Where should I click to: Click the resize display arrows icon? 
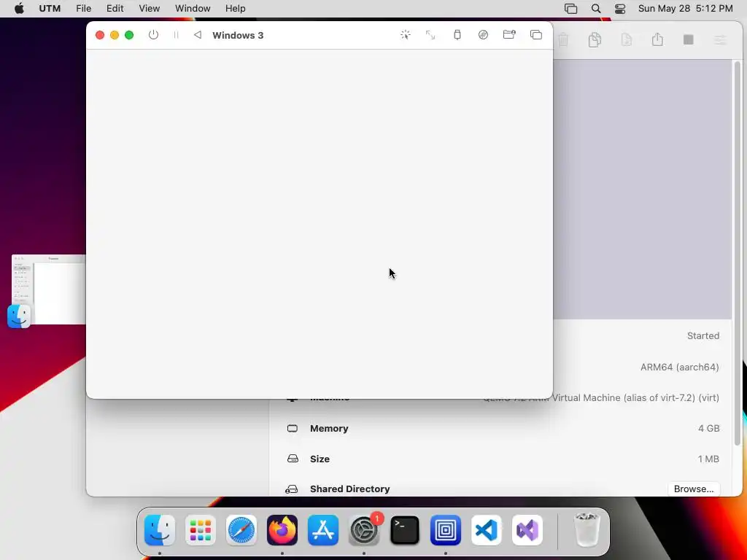(430, 35)
